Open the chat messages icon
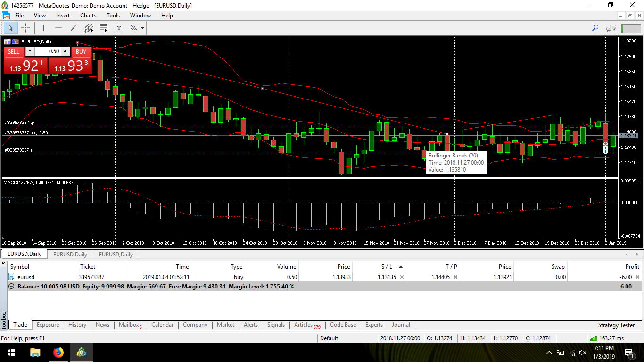644x362 pixels. pyautogui.click(x=611, y=28)
